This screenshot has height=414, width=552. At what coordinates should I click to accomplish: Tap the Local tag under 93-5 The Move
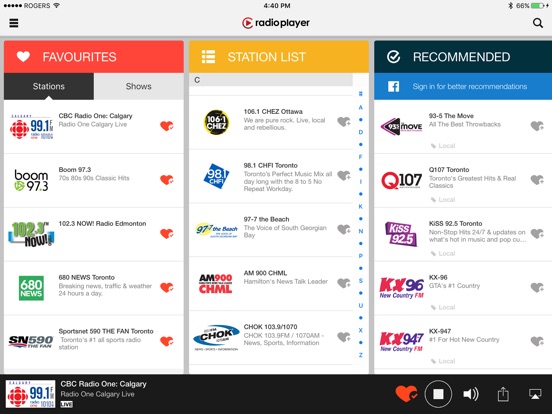(443, 146)
